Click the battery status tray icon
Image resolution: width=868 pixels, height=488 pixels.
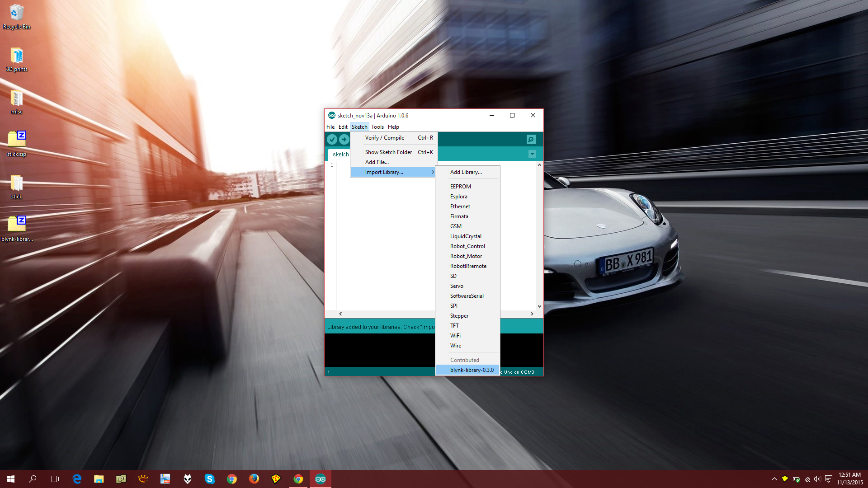click(796, 479)
